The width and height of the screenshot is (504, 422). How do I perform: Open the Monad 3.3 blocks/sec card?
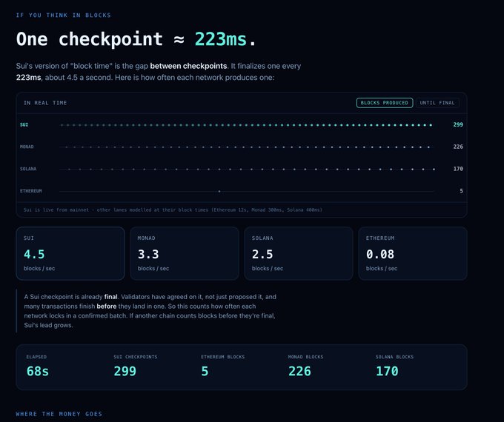tap(185, 253)
